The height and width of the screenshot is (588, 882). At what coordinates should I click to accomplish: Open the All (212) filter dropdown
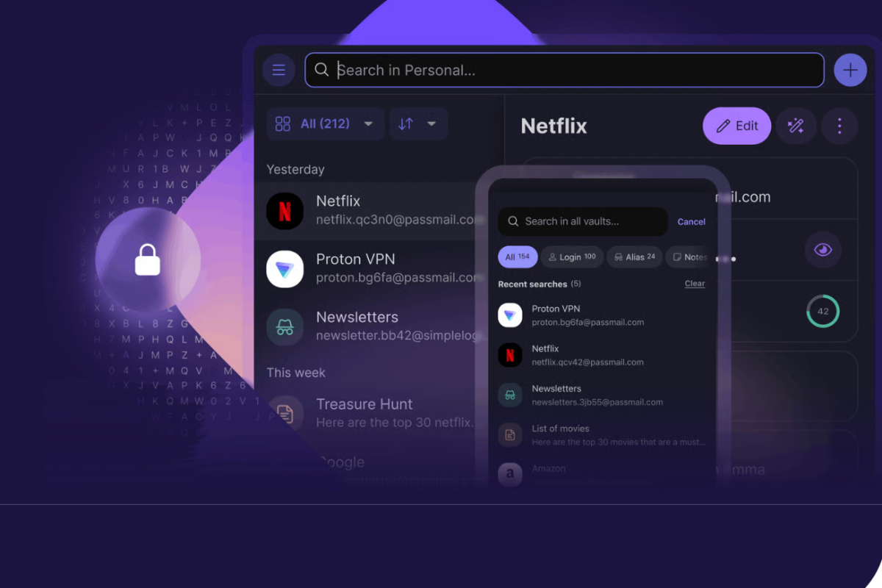325,124
